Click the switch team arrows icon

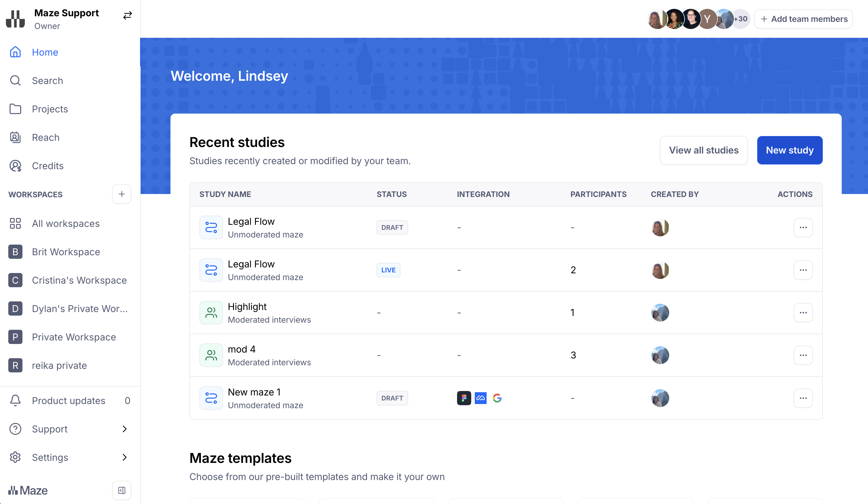click(127, 15)
